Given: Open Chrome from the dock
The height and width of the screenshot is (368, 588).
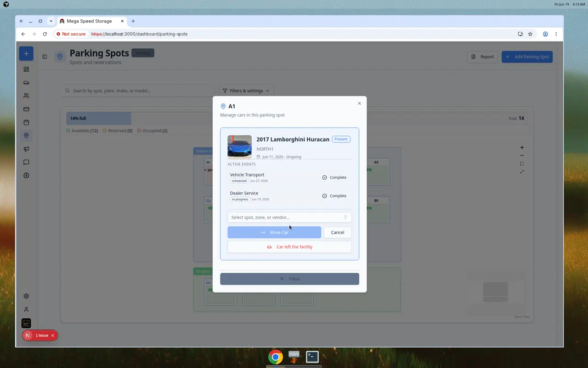Looking at the screenshot, I should tap(276, 357).
